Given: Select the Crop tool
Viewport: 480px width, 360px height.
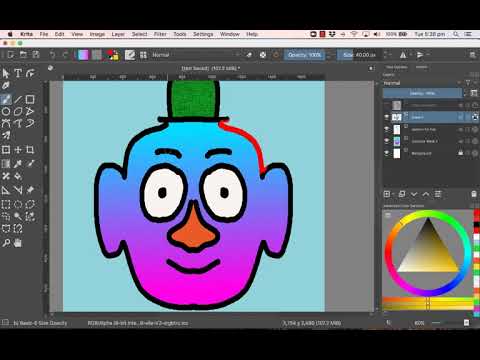Looking at the screenshot, I should pos(30,150).
